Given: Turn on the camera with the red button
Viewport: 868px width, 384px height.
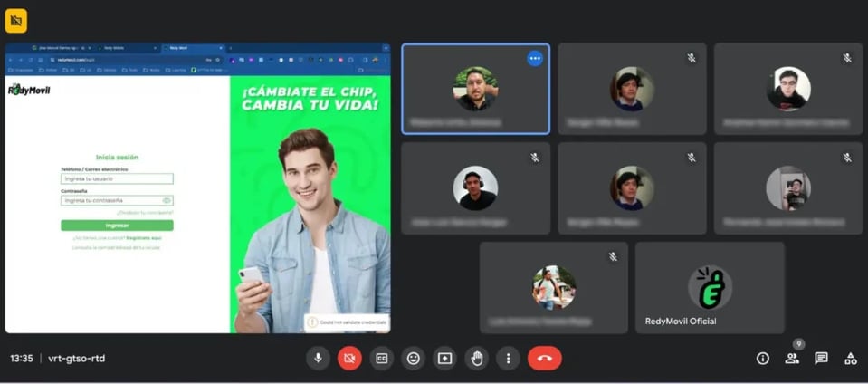Looking at the screenshot, I should (349, 359).
